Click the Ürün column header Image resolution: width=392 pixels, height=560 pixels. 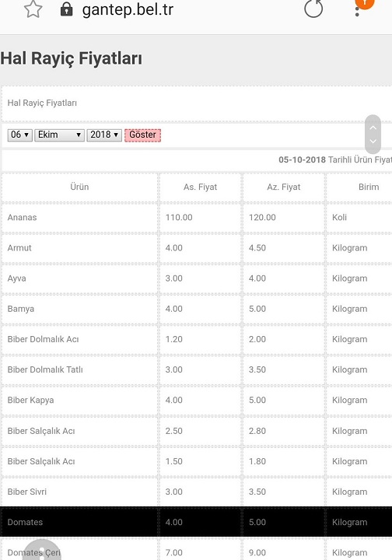pos(79,187)
